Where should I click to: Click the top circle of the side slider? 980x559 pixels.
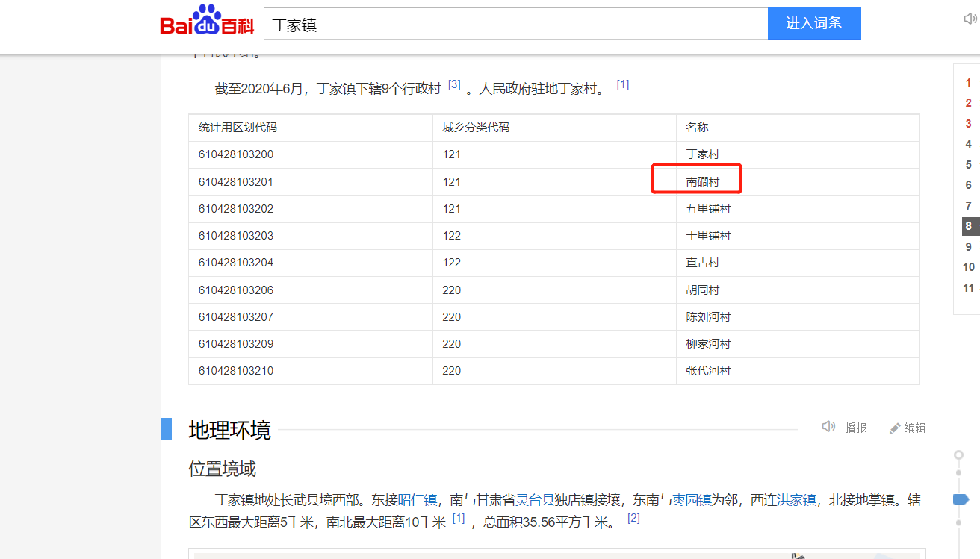point(958,455)
